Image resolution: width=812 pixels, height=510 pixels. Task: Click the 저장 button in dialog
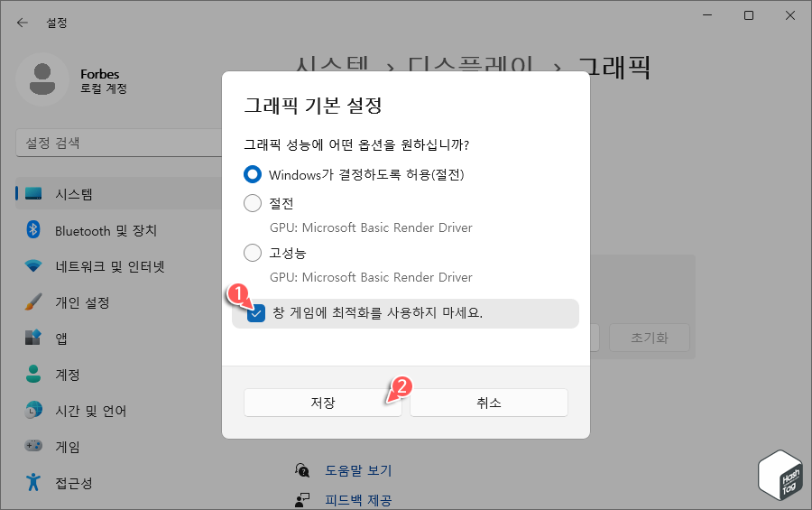(x=323, y=403)
